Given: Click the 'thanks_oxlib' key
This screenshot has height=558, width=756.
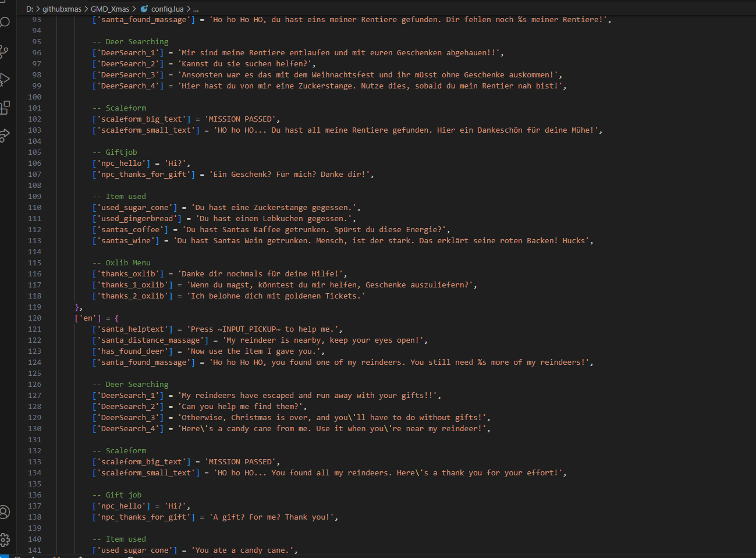Looking at the screenshot, I should pos(128,274).
